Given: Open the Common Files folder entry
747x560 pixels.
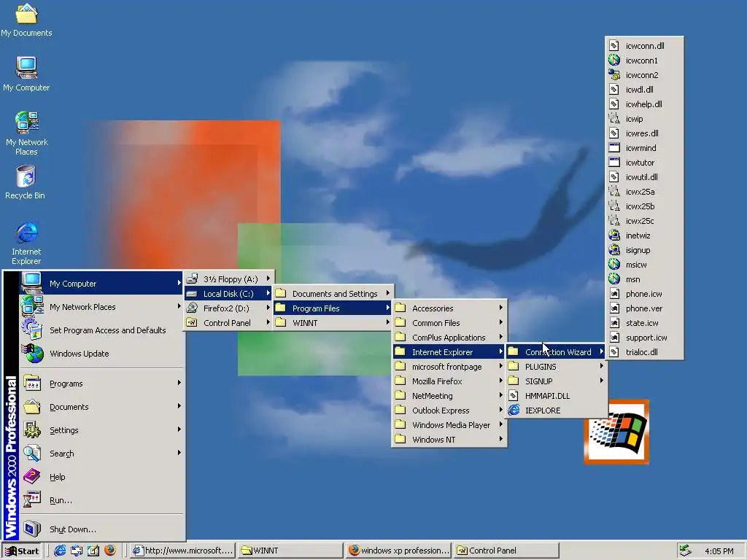Looking at the screenshot, I should pos(449,323).
